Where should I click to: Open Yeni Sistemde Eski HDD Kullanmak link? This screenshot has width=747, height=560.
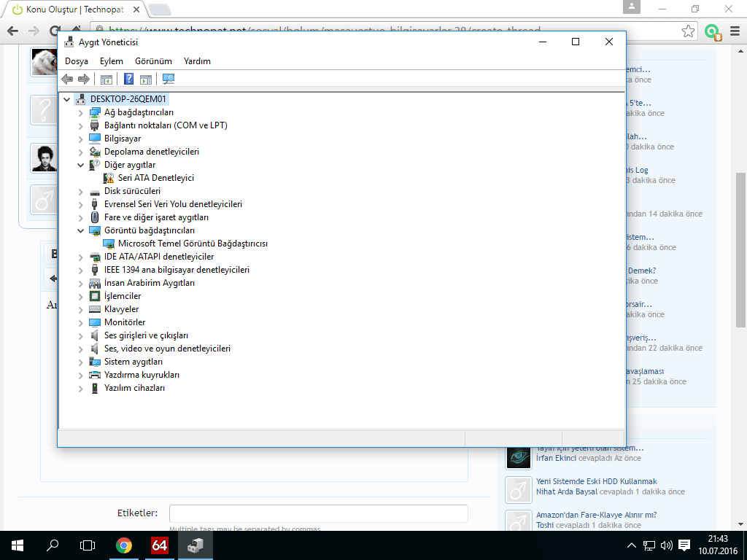point(597,481)
